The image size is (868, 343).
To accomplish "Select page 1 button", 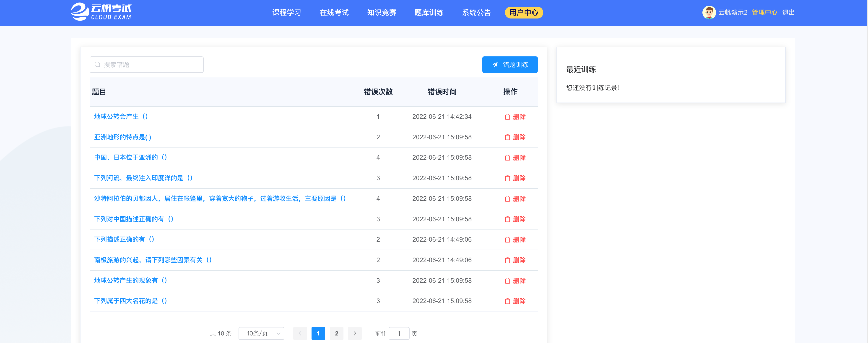I will pyautogui.click(x=318, y=333).
